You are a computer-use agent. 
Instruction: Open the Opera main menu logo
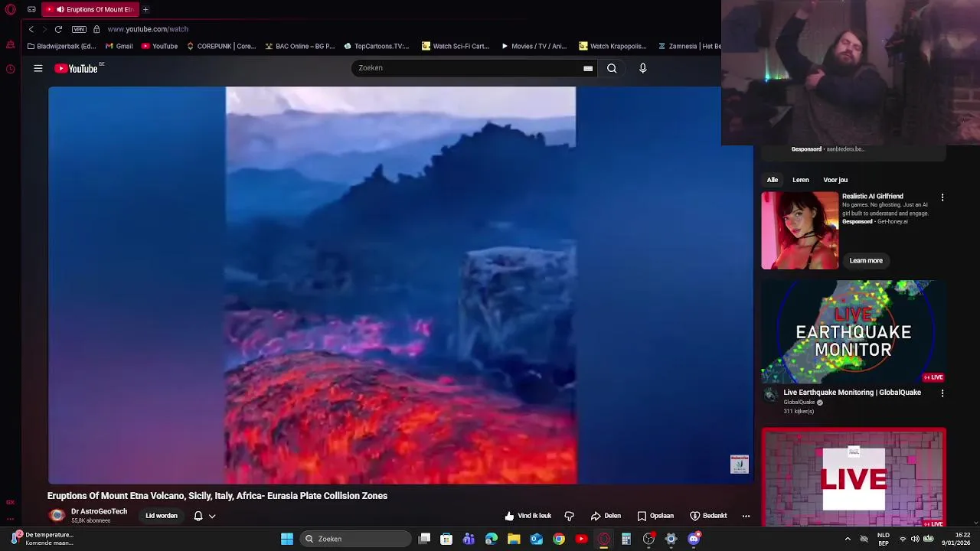point(10,9)
